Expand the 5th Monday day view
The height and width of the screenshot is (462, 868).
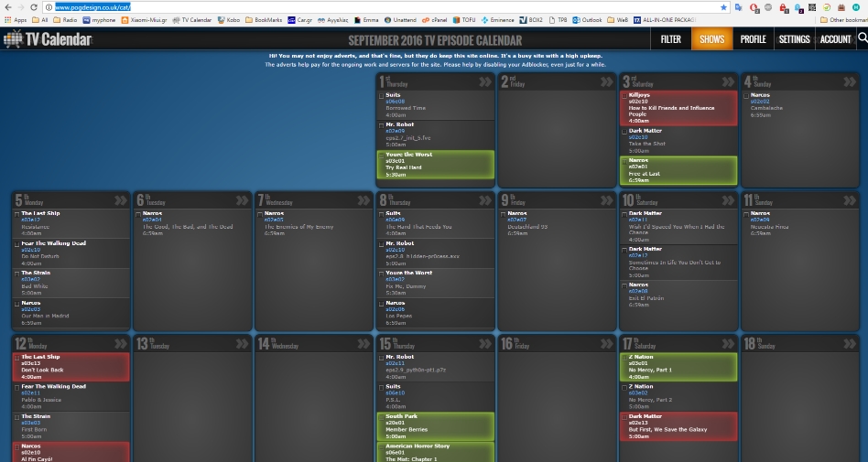pyautogui.click(x=120, y=200)
